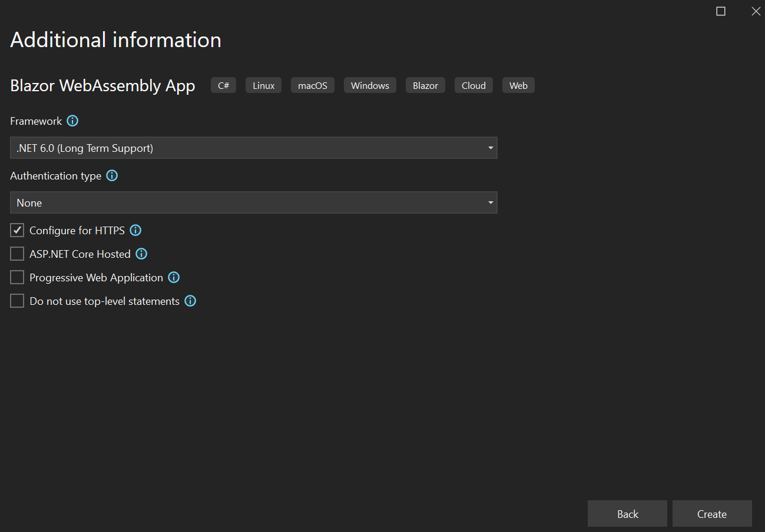Click the Authentication type info icon
Viewport: 765px width, 532px height.
[112, 175]
